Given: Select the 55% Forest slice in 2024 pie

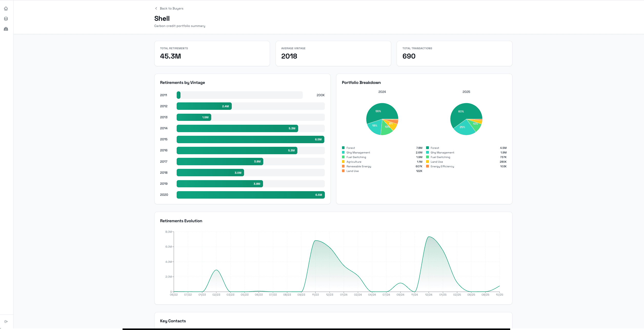Looking at the screenshot, I should (x=379, y=112).
